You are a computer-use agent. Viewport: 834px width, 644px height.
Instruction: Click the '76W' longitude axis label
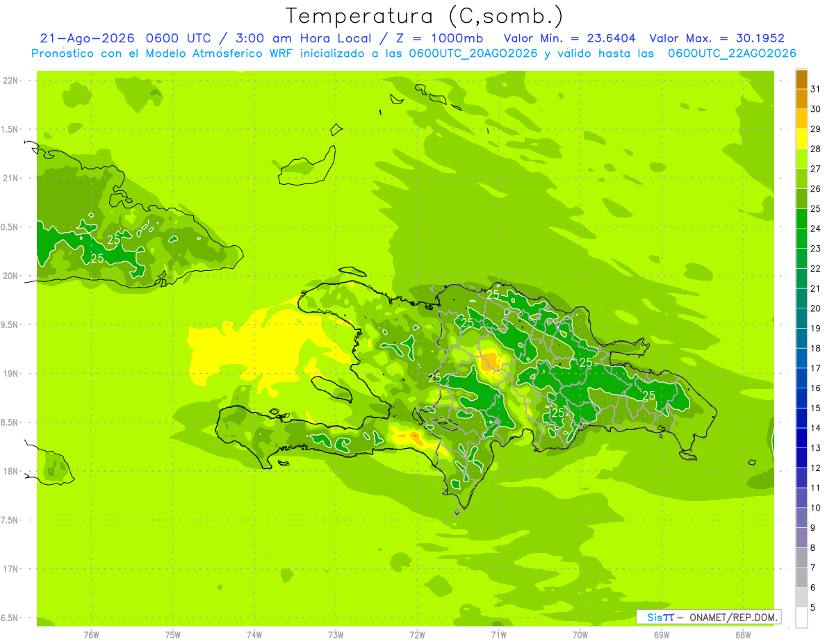[91, 635]
